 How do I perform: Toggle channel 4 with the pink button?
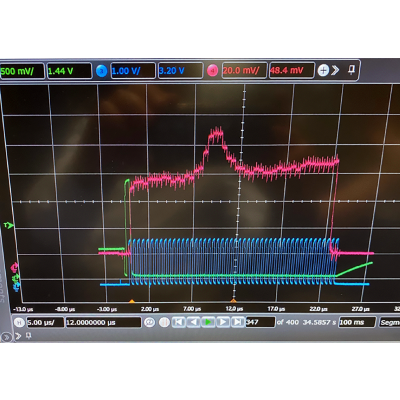tap(212, 71)
